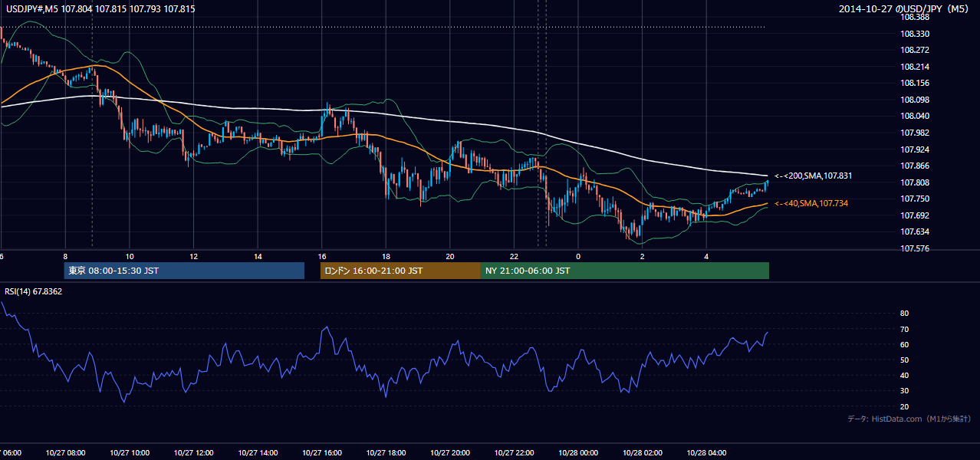Image resolution: width=980 pixels, height=460 pixels.
Task: Click price axis value 108.098
Action: 915,100
